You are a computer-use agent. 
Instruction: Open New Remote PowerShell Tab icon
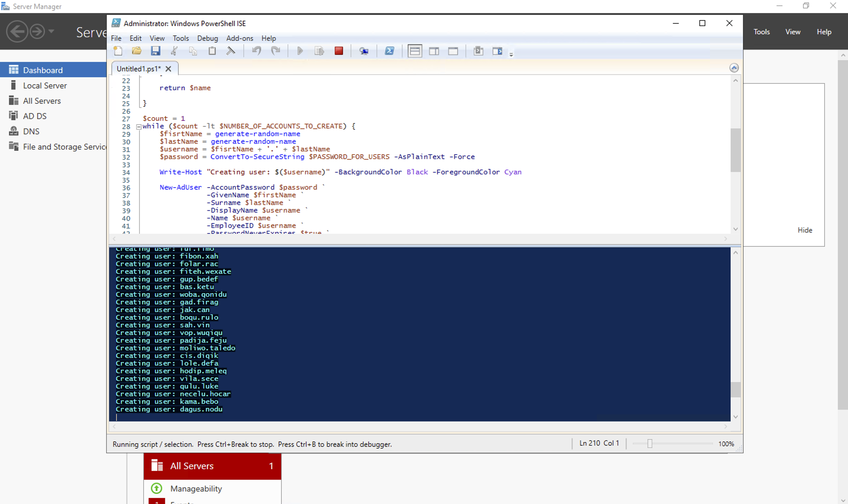pyautogui.click(x=364, y=51)
